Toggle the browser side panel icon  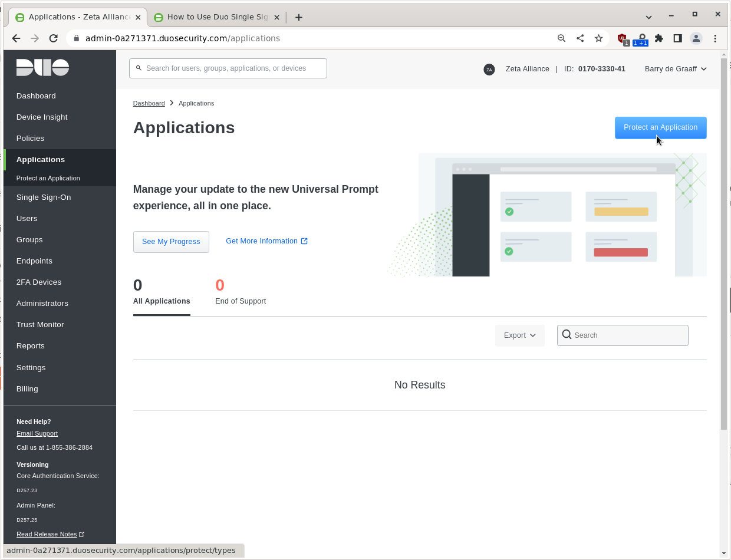point(677,38)
